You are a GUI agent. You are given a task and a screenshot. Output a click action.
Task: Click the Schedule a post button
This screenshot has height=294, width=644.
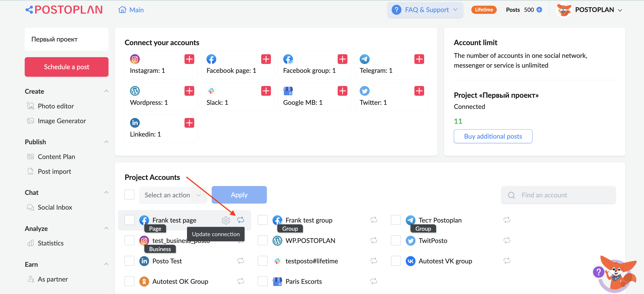point(66,67)
